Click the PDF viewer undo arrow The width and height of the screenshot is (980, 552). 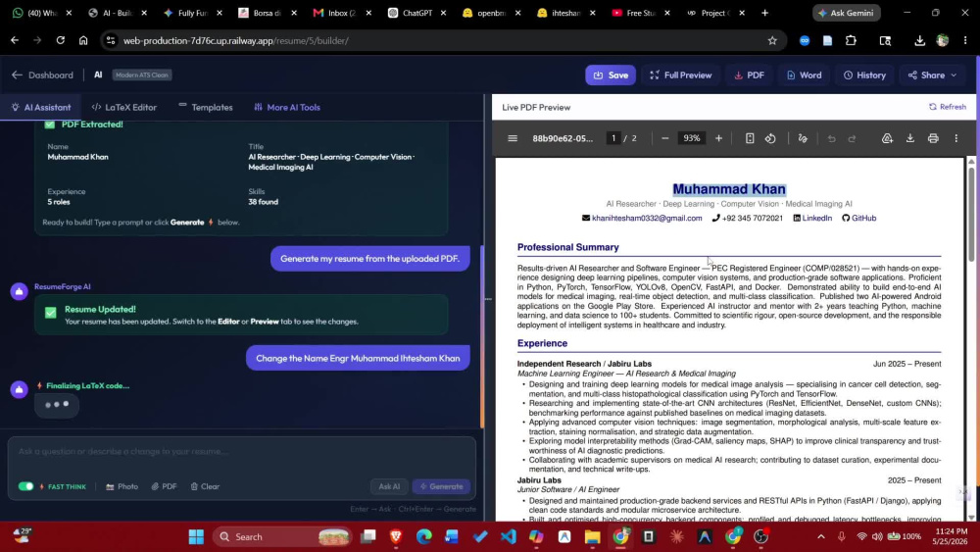(831, 138)
